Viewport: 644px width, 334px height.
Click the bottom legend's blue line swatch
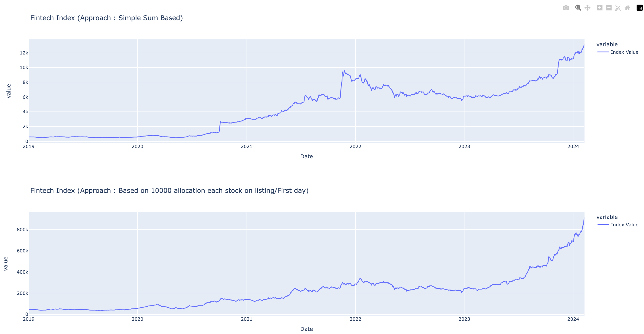(603, 225)
